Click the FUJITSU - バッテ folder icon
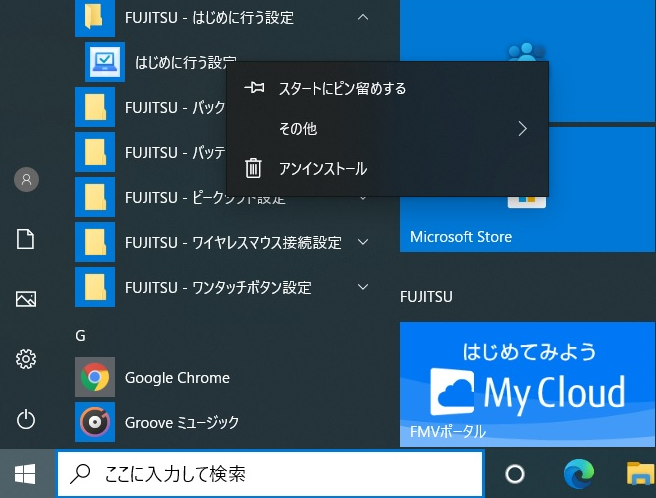The height and width of the screenshot is (498, 656). [x=95, y=152]
